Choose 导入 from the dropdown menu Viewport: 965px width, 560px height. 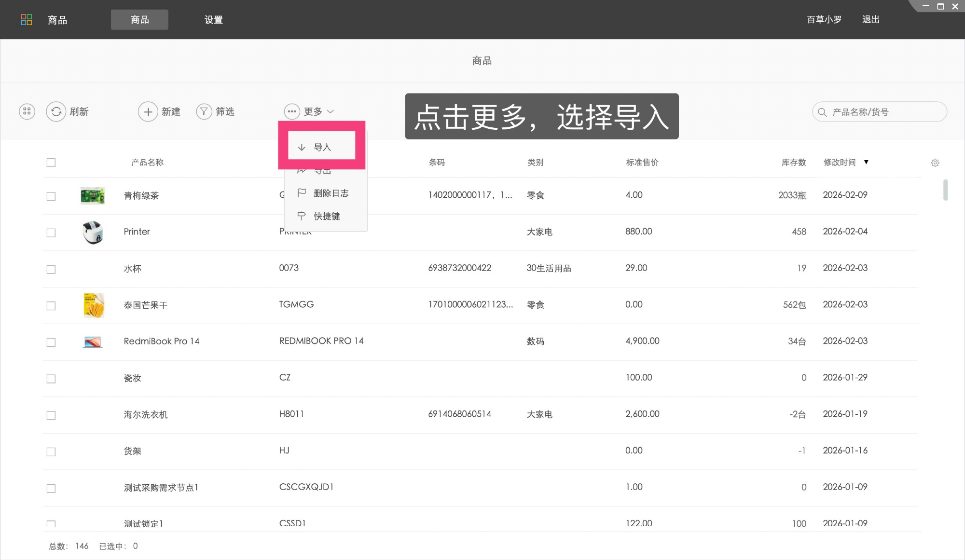(x=321, y=147)
